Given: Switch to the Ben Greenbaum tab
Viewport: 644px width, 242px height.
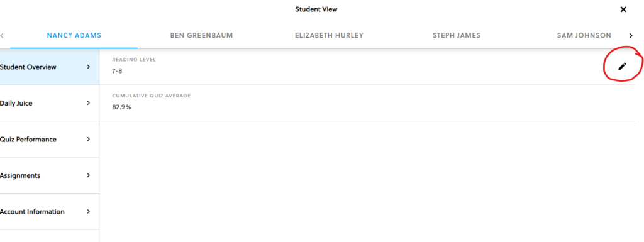Looking at the screenshot, I should [x=201, y=36].
